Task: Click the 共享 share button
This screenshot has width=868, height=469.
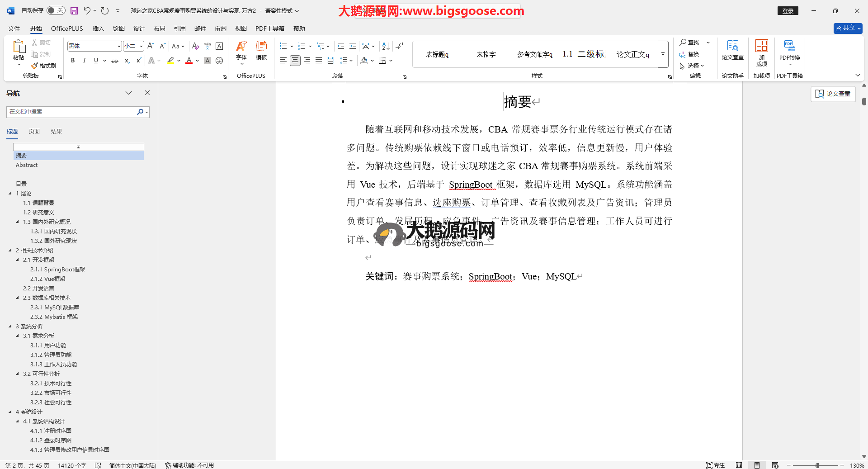Action: click(848, 28)
